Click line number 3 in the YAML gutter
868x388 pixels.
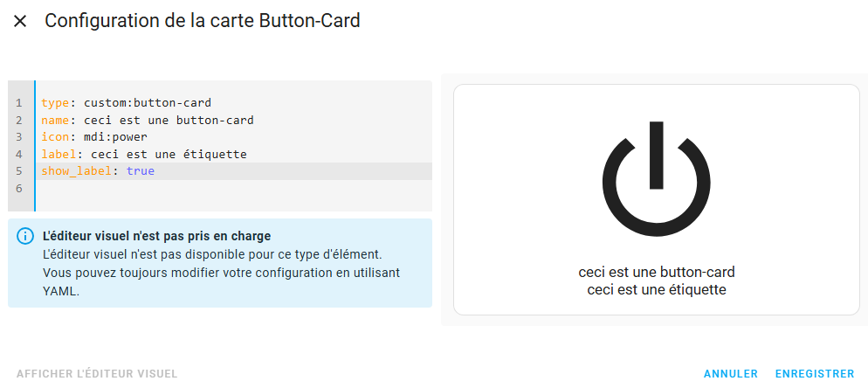click(19, 137)
